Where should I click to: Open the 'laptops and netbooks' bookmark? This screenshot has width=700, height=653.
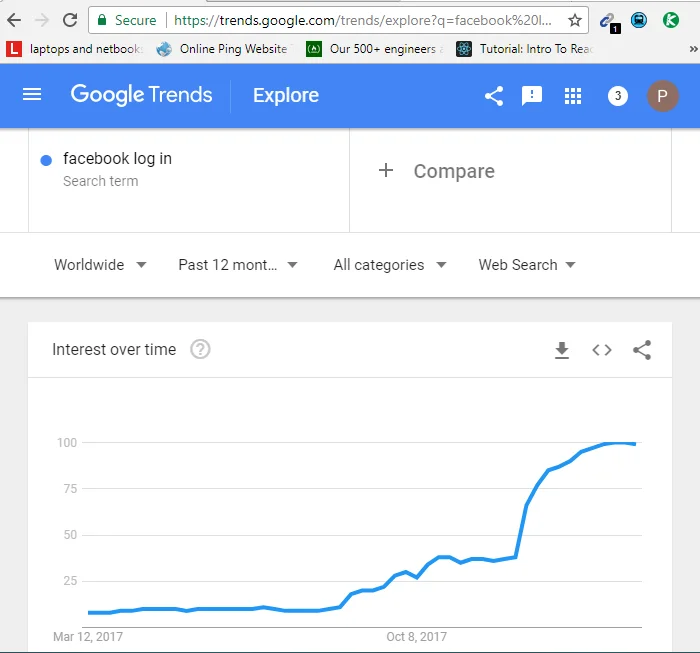point(75,49)
